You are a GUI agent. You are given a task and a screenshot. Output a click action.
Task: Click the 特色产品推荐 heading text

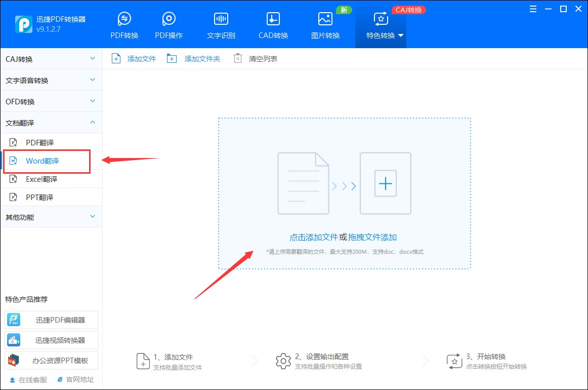point(26,299)
